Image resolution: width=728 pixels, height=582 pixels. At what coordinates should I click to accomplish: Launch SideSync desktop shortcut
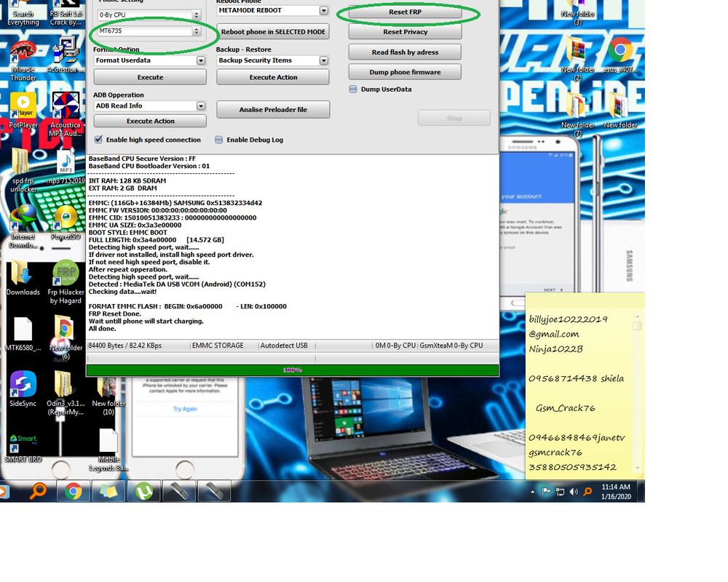(x=23, y=389)
